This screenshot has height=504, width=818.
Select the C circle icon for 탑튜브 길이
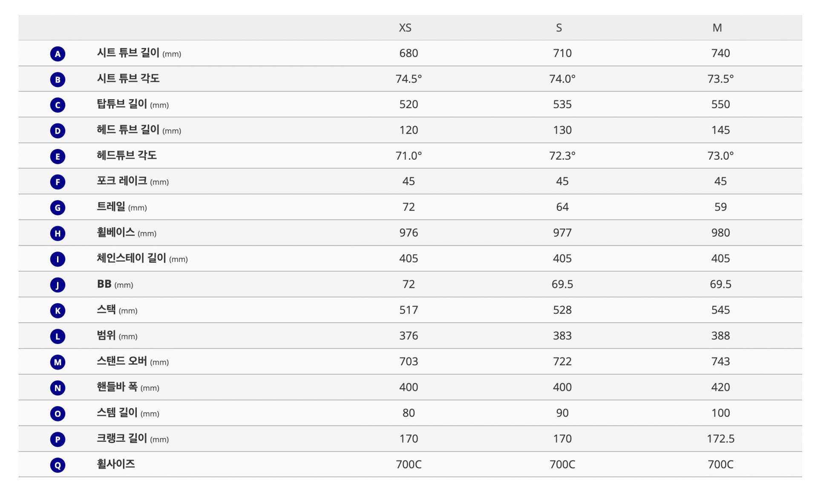(x=58, y=105)
